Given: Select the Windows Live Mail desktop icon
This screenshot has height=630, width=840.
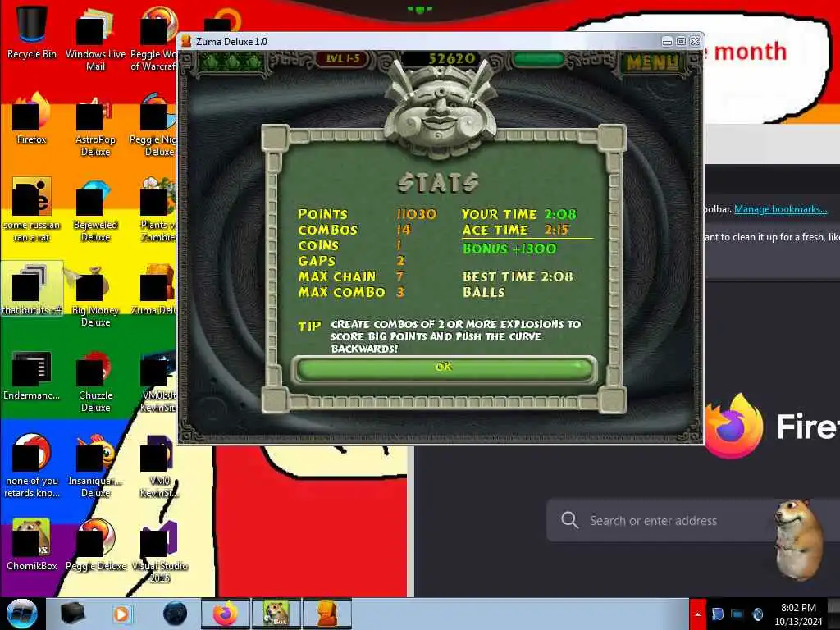Looking at the screenshot, I should (95, 39).
